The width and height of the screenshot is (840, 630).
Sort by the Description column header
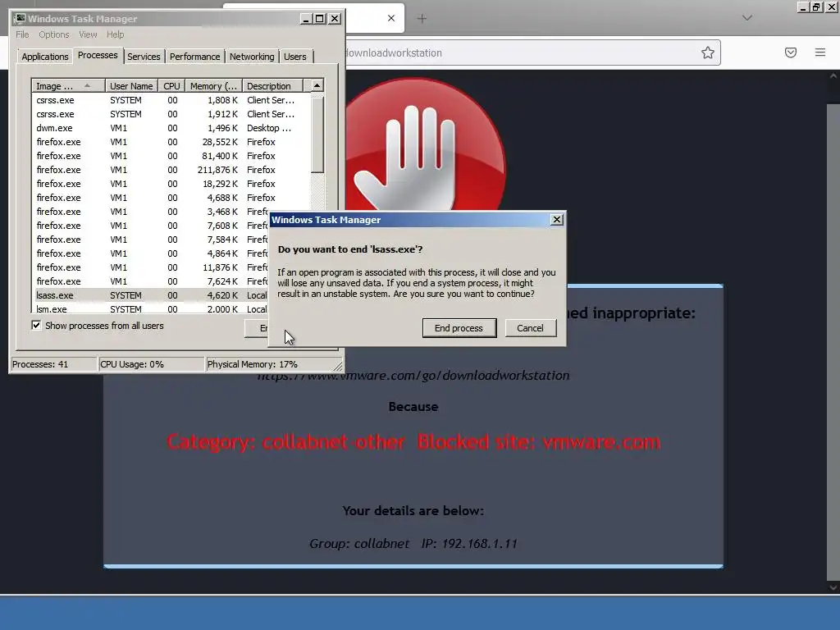point(272,85)
